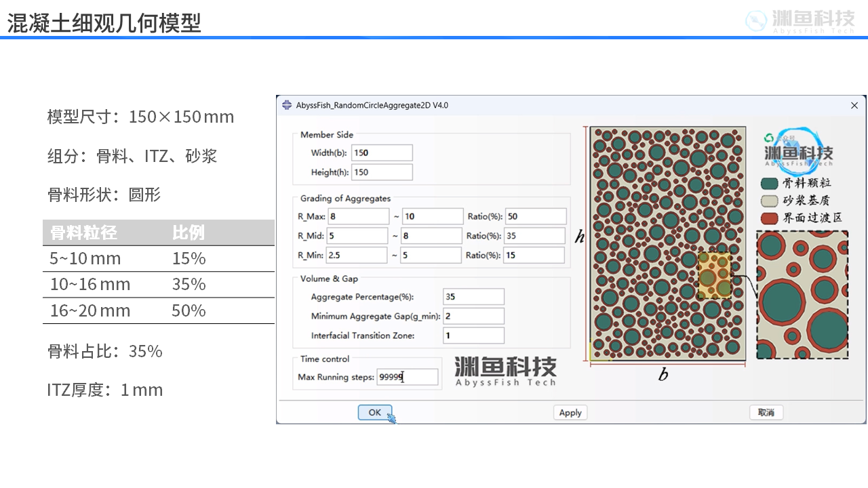Edit R_Min lower bound field showing 2.5
The height and width of the screenshot is (488, 868).
click(x=357, y=255)
